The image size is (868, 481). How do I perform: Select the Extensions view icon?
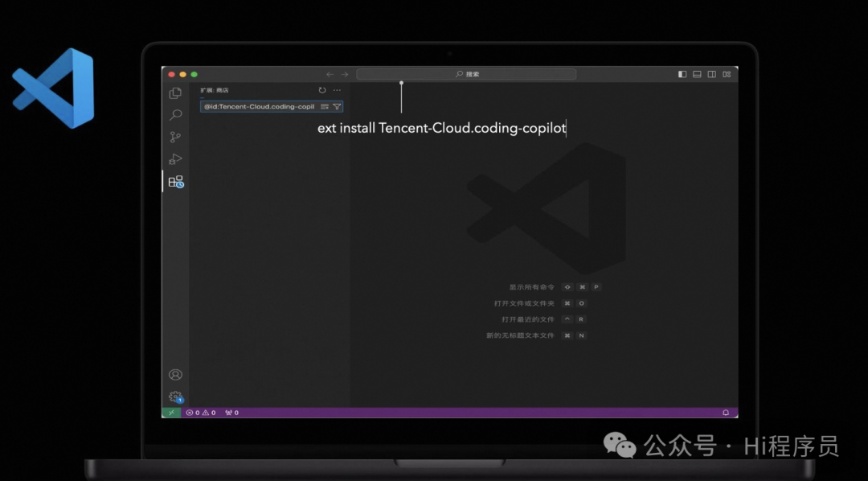[175, 182]
